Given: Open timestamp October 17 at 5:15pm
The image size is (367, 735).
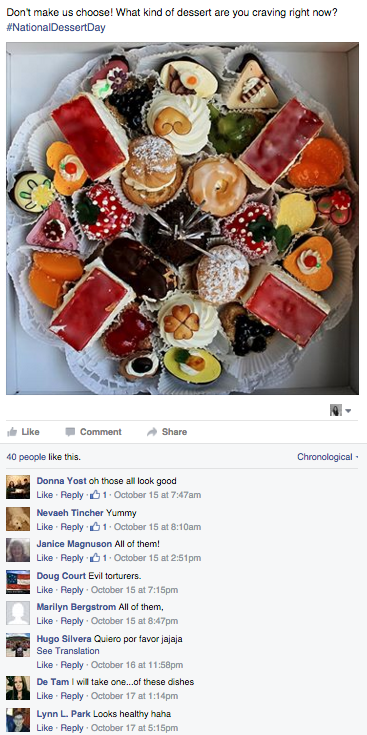Looking at the screenshot, I should [134, 728].
